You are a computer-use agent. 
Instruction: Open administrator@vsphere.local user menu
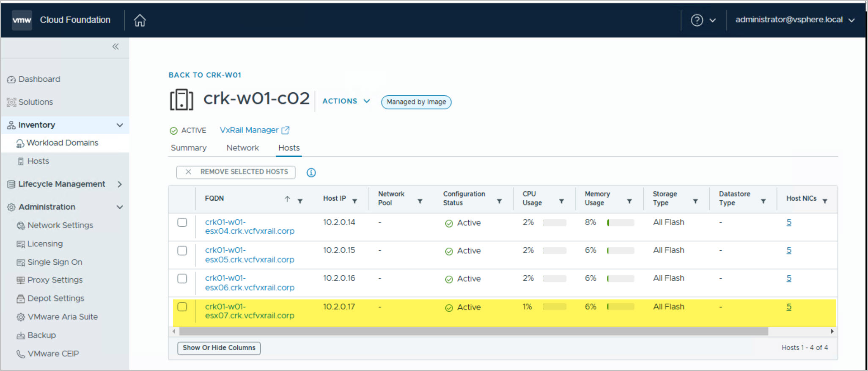pyautogui.click(x=794, y=20)
